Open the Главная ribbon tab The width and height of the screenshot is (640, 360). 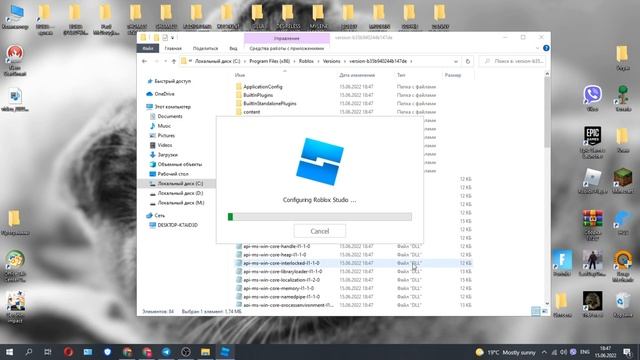[173, 48]
